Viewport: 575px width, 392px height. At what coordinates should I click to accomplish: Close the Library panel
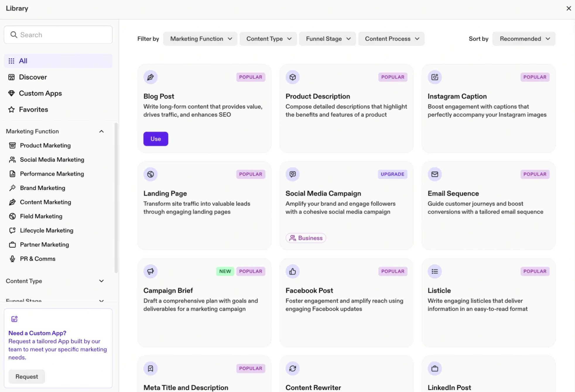tap(569, 8)
